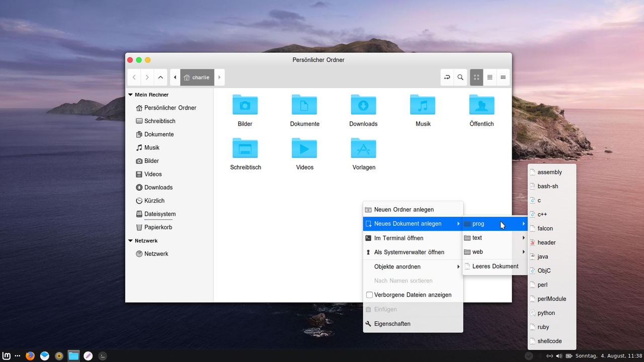Click the left path bar scroll arrow

pos(175,77)
